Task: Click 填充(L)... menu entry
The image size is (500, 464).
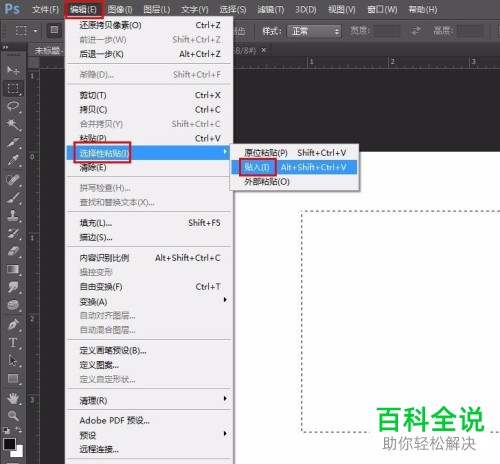Action: pyautogui.click(x=149, y=223)
